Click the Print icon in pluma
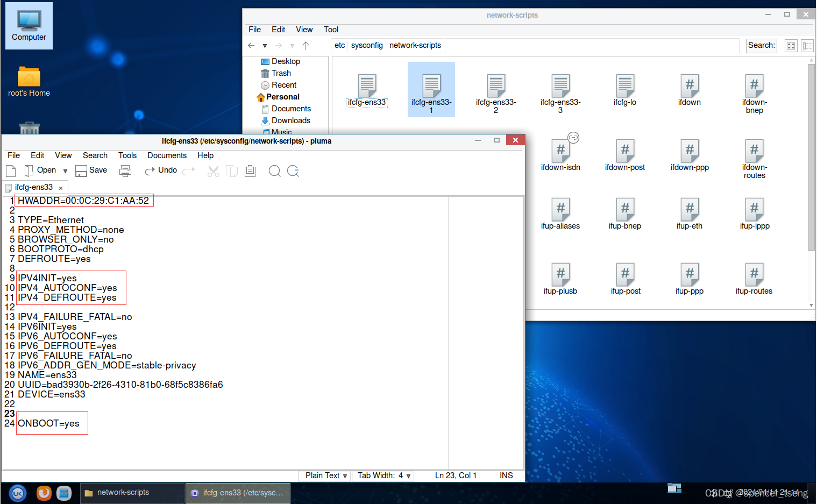The image size is (817, 504). coord(125,170)
